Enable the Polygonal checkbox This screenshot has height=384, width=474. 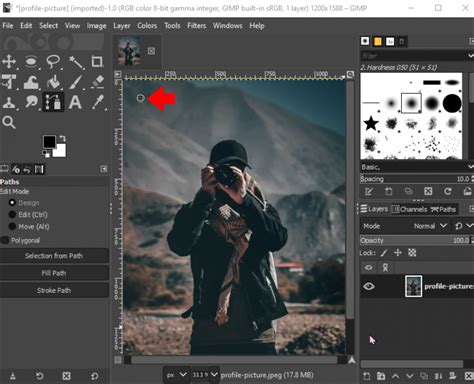[x=5, y=240]
